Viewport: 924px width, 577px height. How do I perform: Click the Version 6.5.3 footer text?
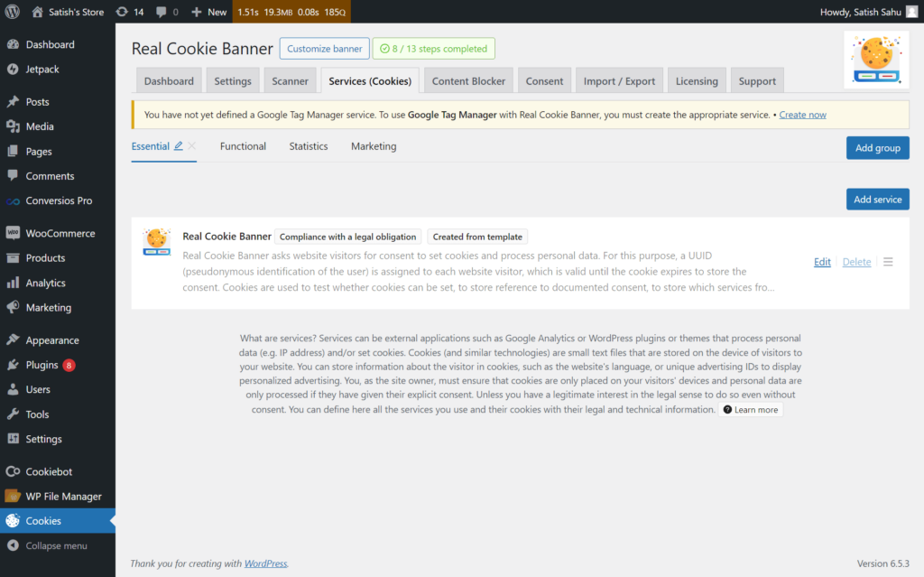(x=882, y=563)
